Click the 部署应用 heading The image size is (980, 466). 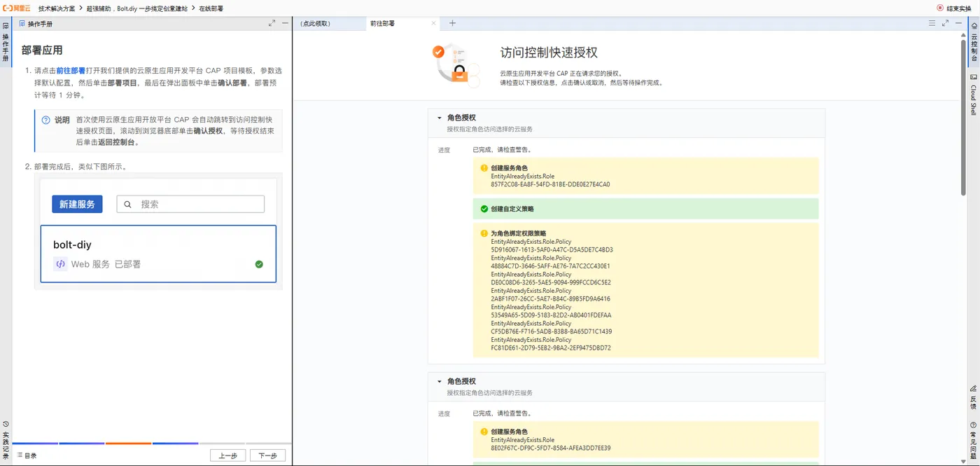(42, 50)
